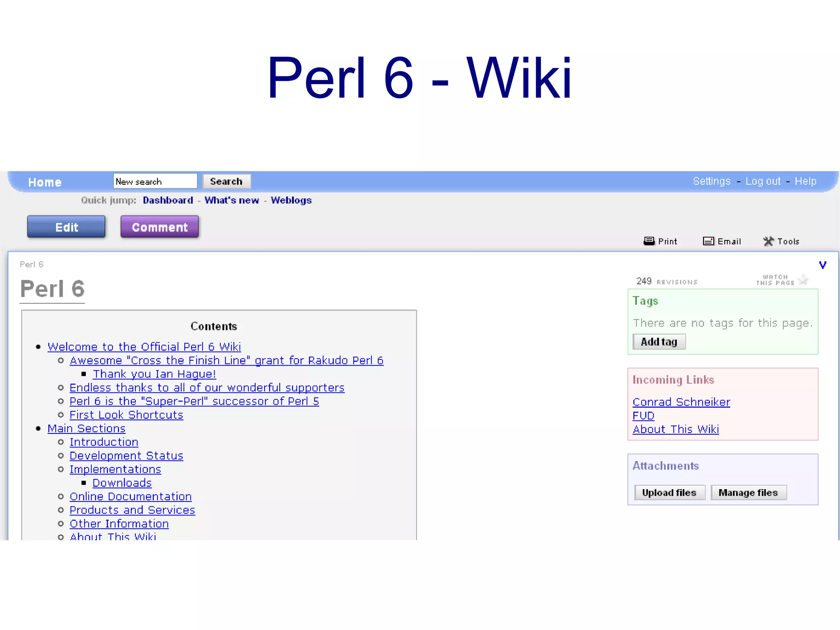Open Settings in the top bar
This screenshot has width=840, height=630.
pyautogui.click(x=712, y=181)
